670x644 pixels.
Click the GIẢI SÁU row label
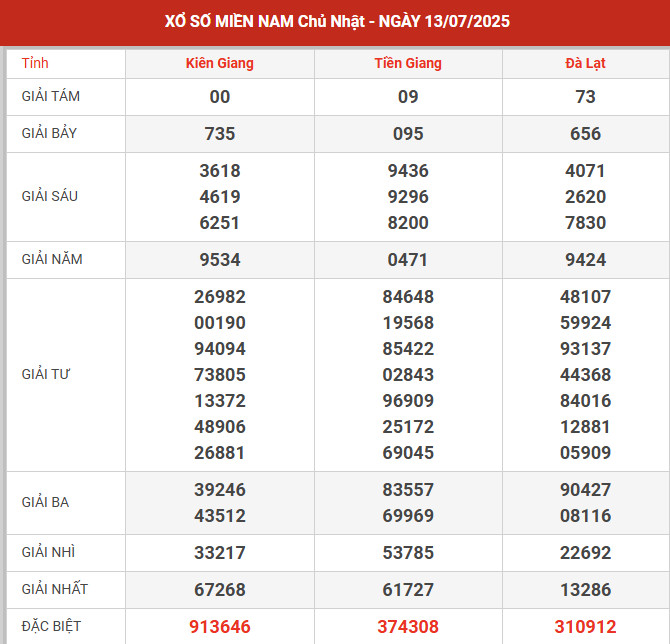(50, 196)
